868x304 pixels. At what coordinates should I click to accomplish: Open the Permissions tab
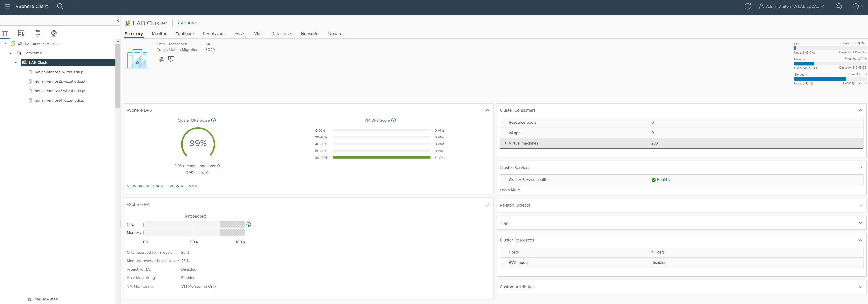pyautogui.click(x=214, y=34)
